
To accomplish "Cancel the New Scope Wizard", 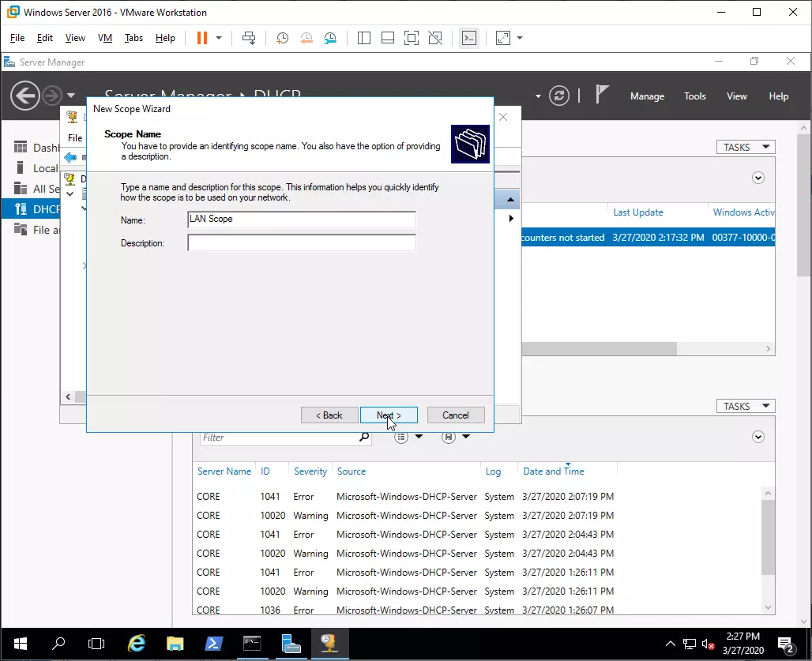I will coord(456,415).
